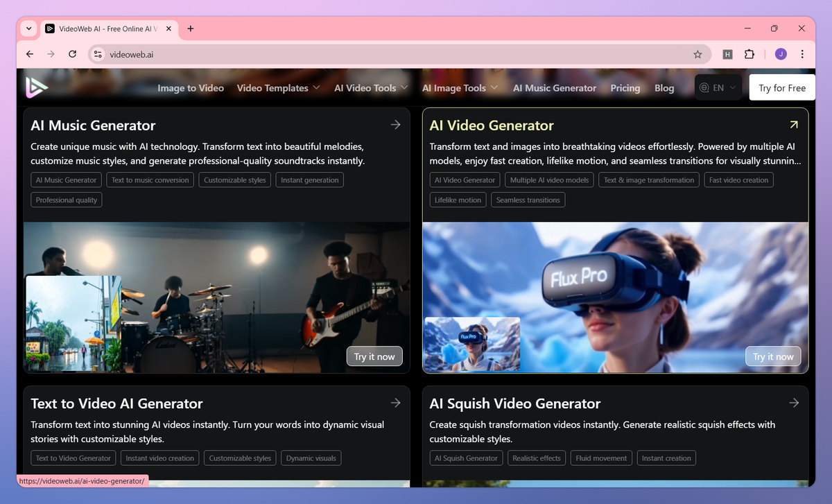Image resolution: width=832 pixels, height=504 pixels.
Task: Open AI Squish Video Generator heading
Action: click(x=515, y=403)
